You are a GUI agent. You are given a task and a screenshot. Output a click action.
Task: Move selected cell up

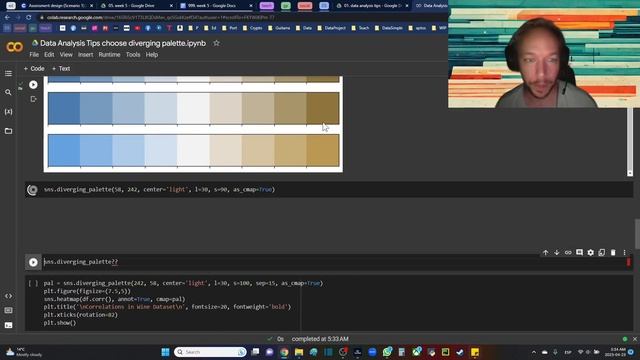(545, 253)
